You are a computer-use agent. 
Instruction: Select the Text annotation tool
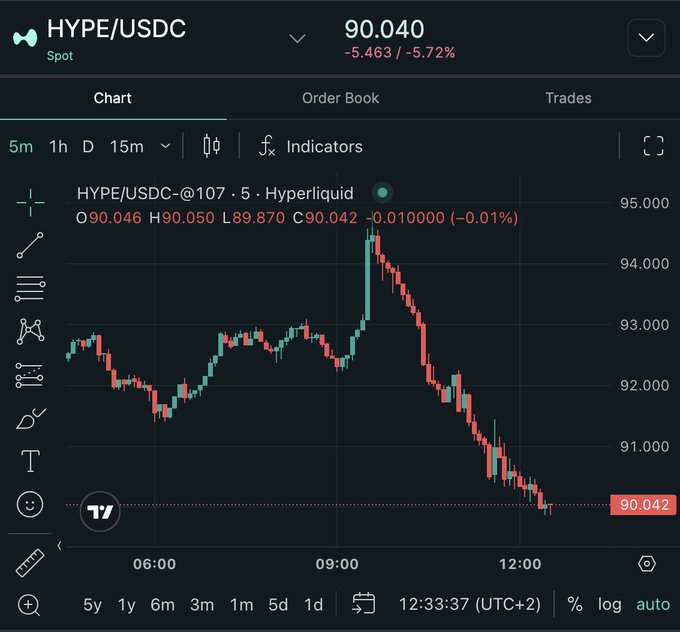click(x=30, y=461)
